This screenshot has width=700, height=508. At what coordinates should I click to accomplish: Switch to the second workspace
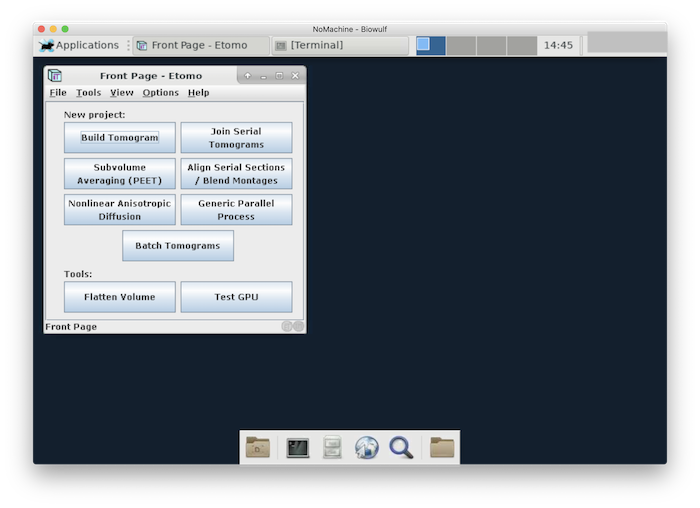[x=461, y=45]
